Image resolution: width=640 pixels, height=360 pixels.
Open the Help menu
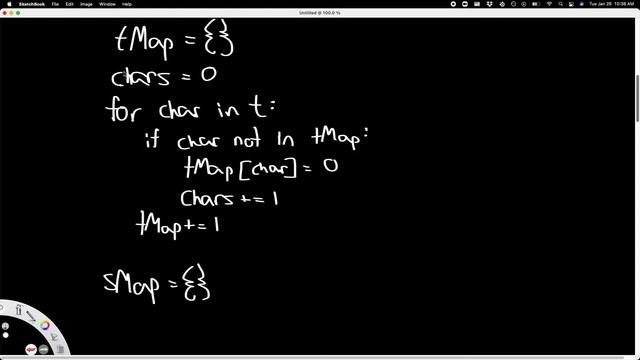127,4
